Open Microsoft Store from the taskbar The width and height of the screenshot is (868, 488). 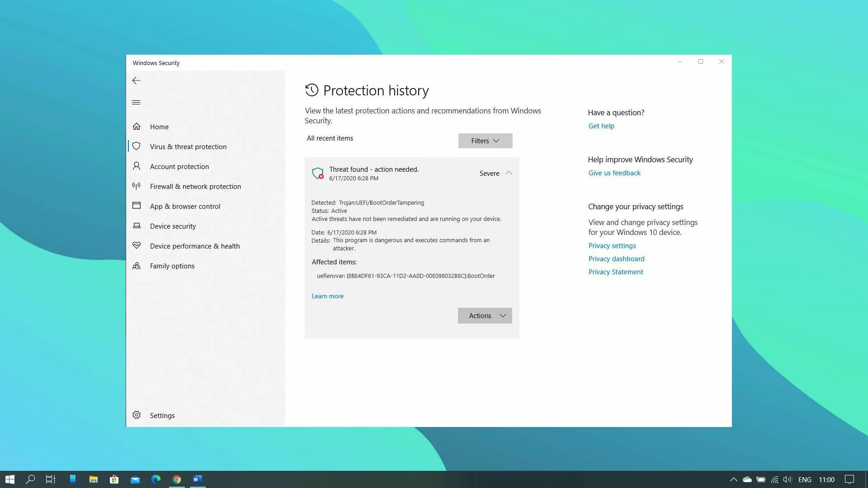point(114,479)
